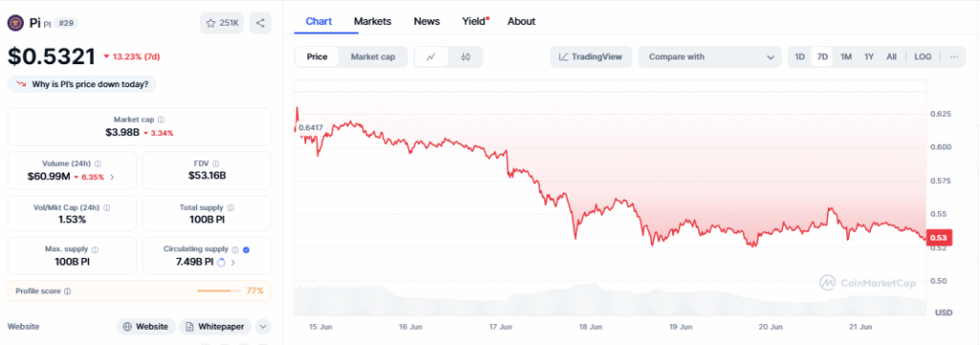Select the 1M time range
The width and height of the screenshot is (980, 345).
(846, 57)
